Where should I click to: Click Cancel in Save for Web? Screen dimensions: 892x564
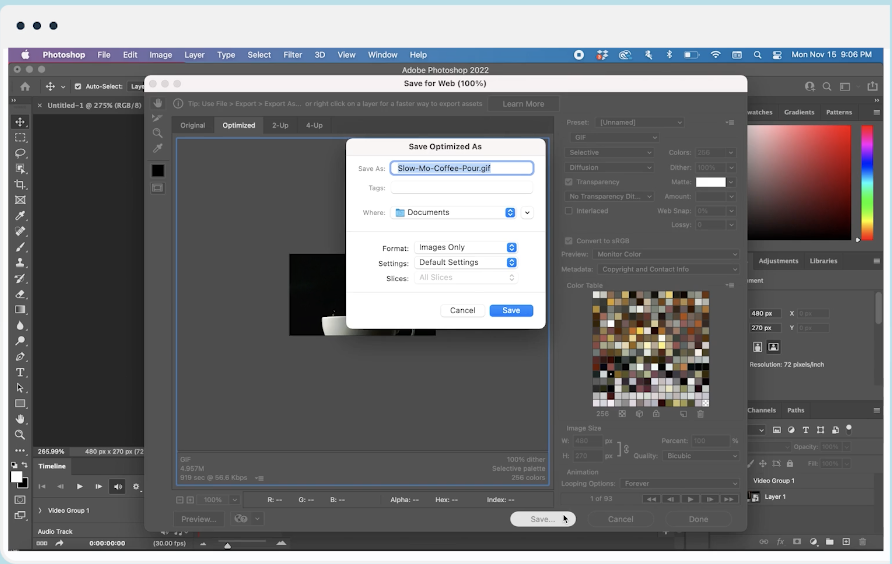point(620,519)
